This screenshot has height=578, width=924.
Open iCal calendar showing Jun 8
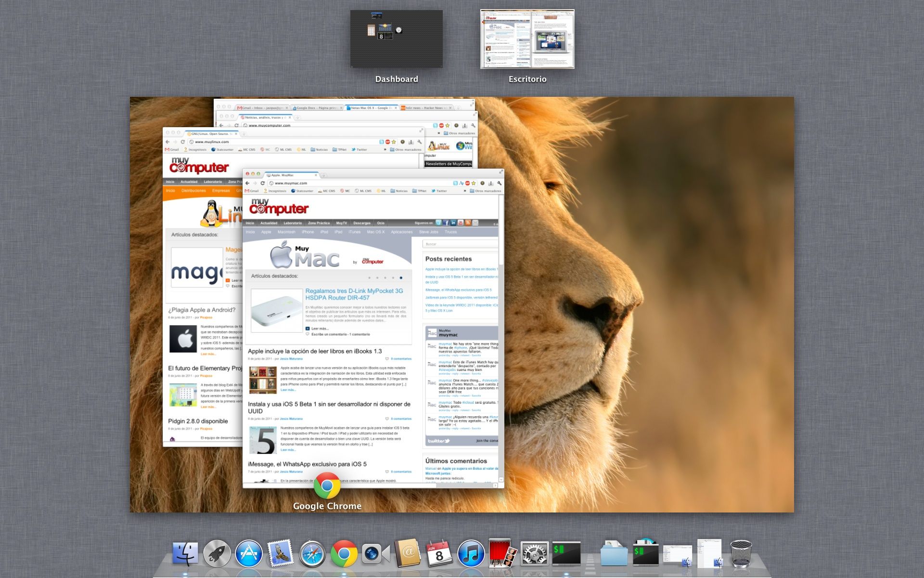pos(439,554)
